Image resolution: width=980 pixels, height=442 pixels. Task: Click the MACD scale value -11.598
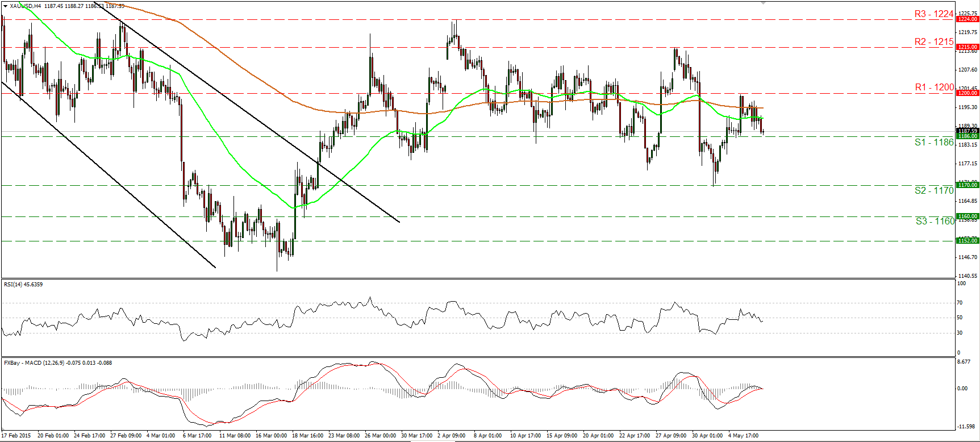pyautogui.click(x=965, y=427)
